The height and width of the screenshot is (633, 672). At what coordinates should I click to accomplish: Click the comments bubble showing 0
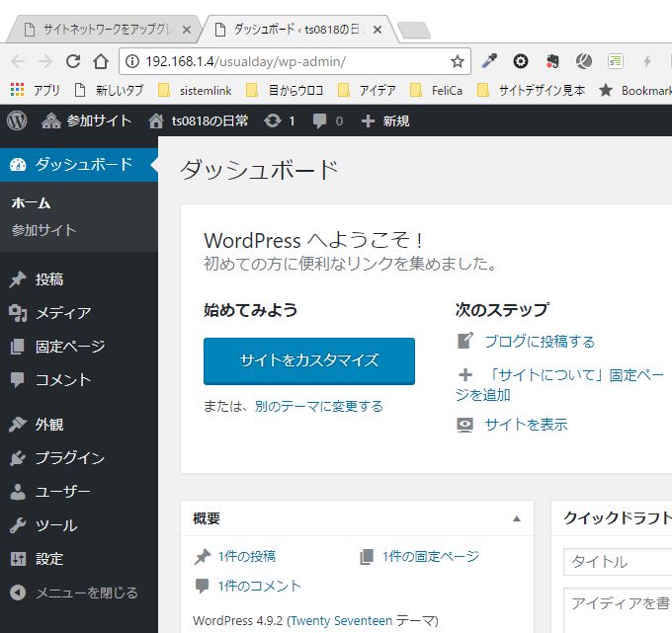(328, 120)
